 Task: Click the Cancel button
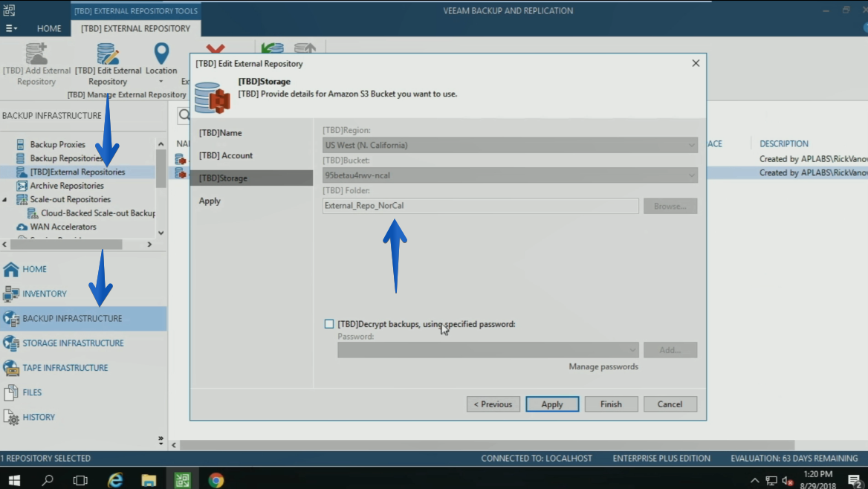click(670, 404)
